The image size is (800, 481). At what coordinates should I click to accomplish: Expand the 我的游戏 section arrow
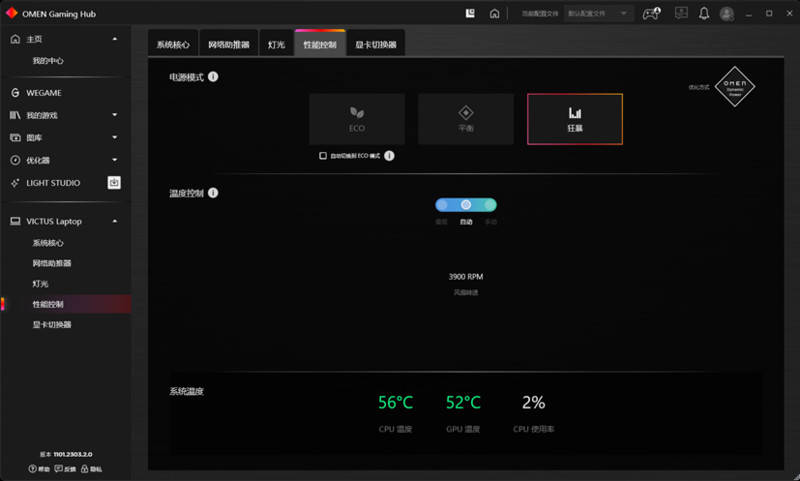click(x=115, y=115)
